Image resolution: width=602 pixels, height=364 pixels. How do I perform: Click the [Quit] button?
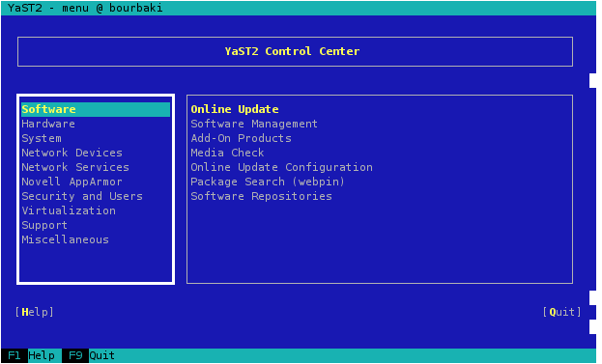[x=561, y=312]
